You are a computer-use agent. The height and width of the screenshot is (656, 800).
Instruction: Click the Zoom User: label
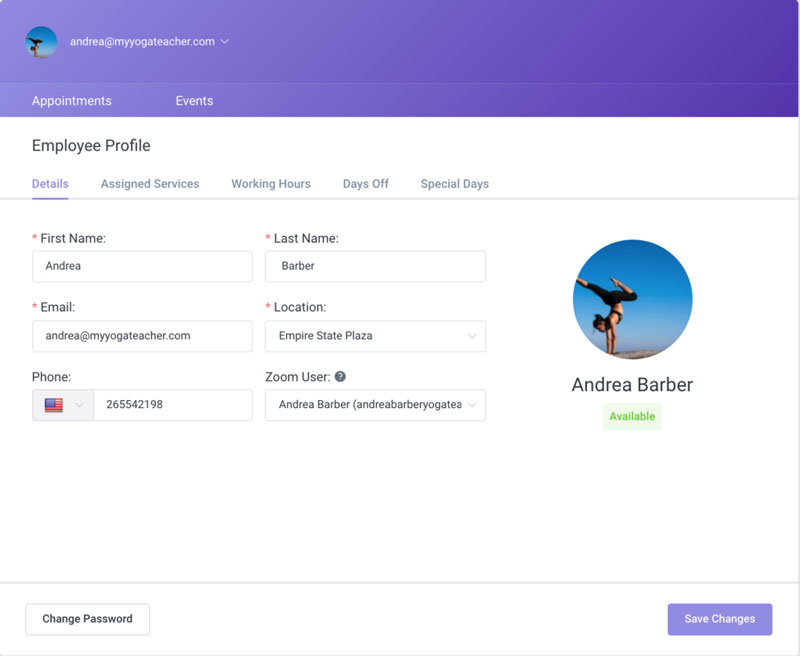pyautogui.click(x=298, y=377)
